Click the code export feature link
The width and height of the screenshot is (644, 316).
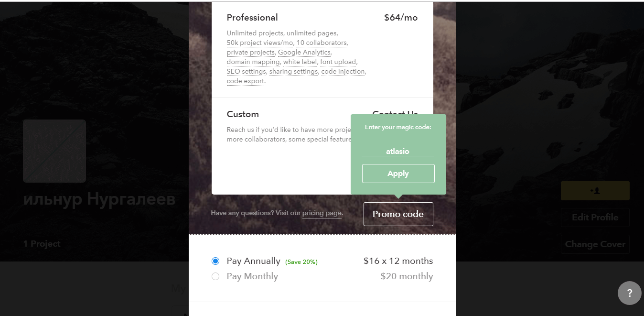(245, 81)
